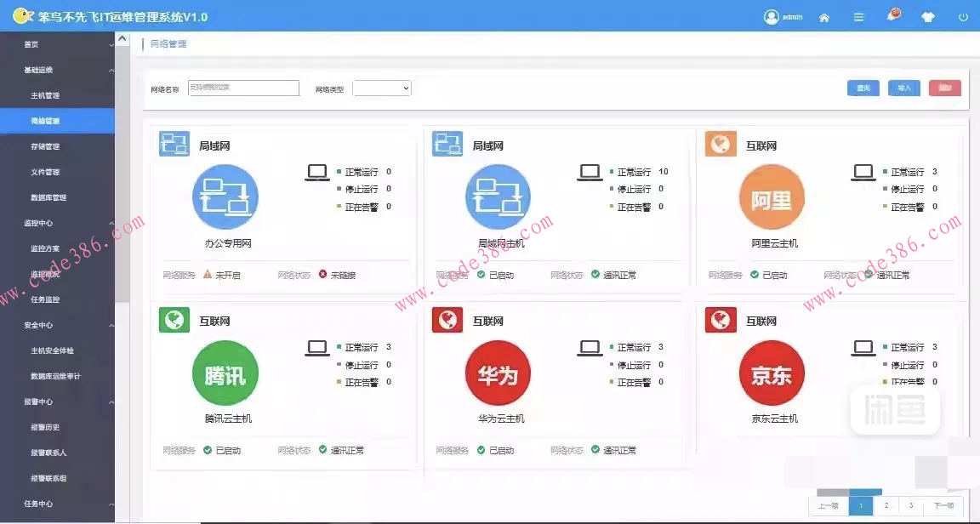Click the 导入 import button

903,88
